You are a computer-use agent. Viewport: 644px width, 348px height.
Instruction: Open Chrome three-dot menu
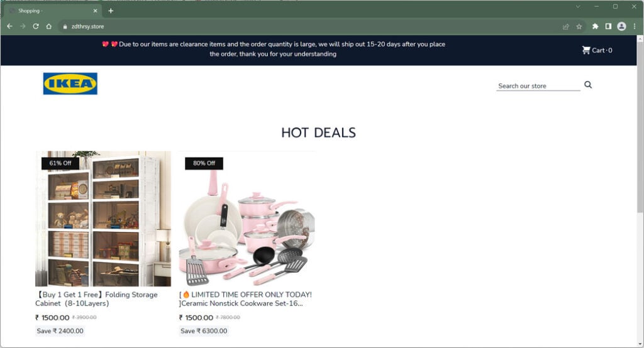point(635,26)
